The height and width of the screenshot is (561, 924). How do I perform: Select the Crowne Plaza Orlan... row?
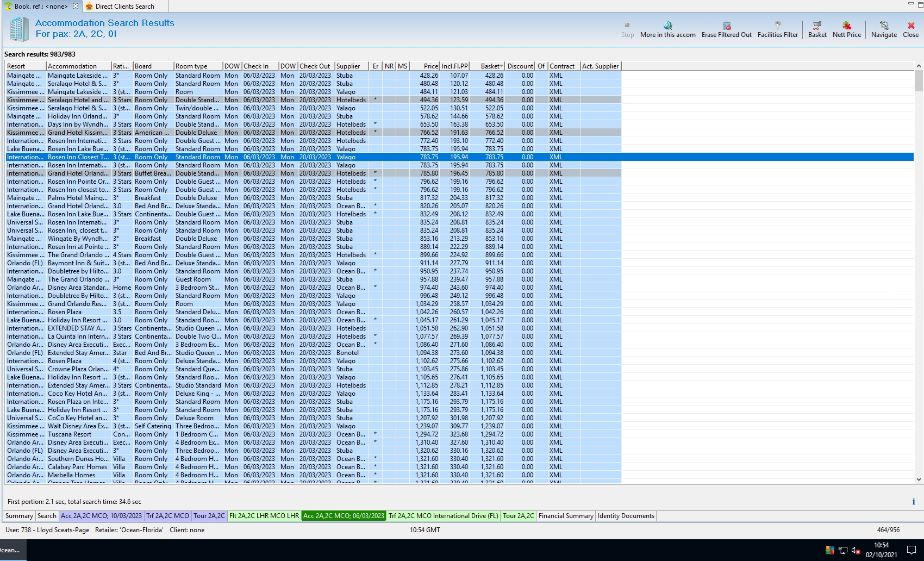tap(313, 369)
